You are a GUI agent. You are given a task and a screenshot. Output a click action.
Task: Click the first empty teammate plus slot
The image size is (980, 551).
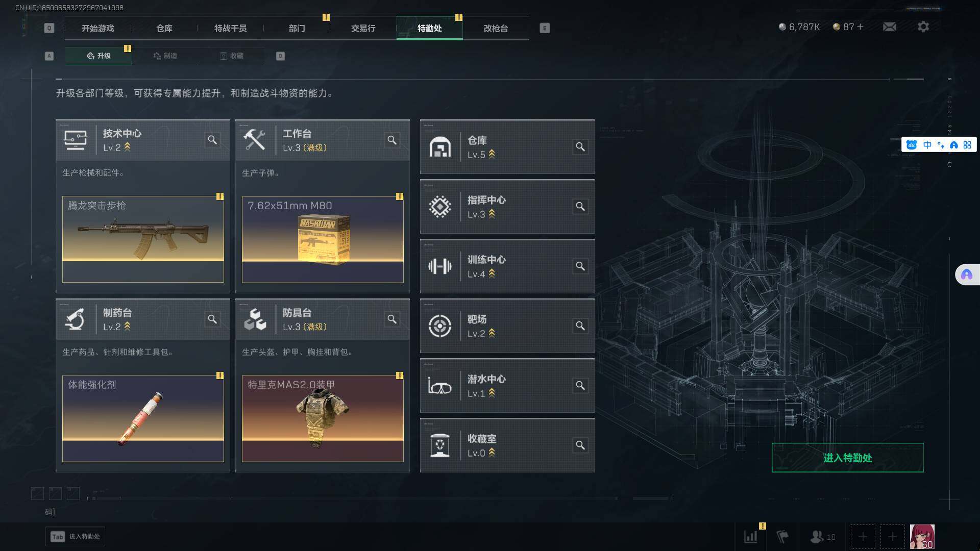(863, 537)
